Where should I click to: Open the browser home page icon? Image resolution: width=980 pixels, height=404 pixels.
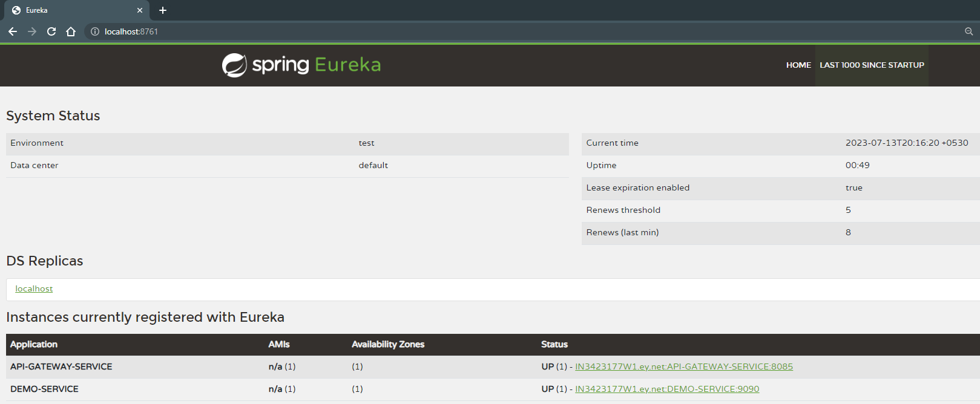[x=71, y=31]
